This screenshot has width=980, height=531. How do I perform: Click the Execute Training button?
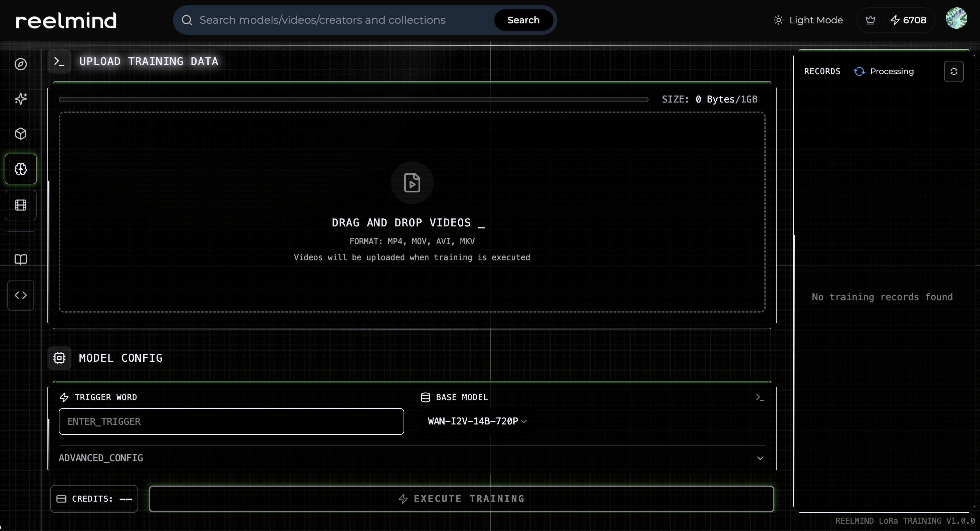[461, 499]
